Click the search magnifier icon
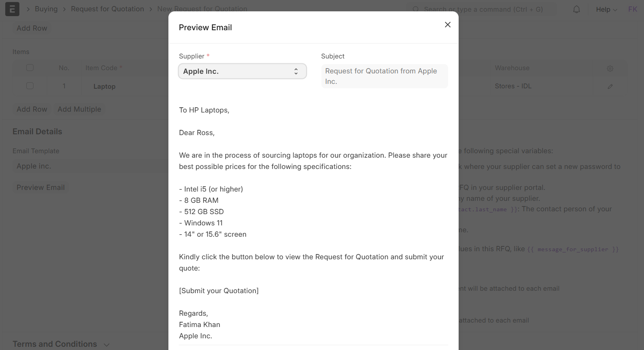Viewport: 644px width, 350px height. 415,9
